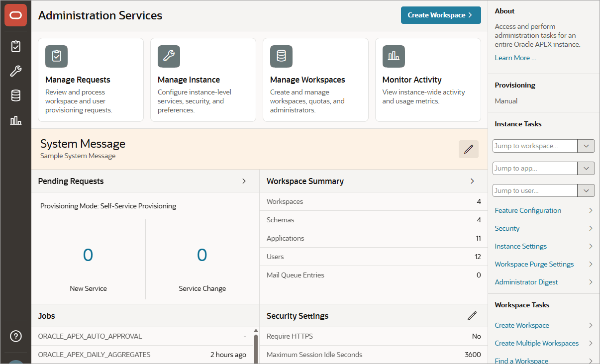Select the Schemas row in Workspace Summary
The image size is (600, 364).
pyautogui.click(x=374, y=220)
